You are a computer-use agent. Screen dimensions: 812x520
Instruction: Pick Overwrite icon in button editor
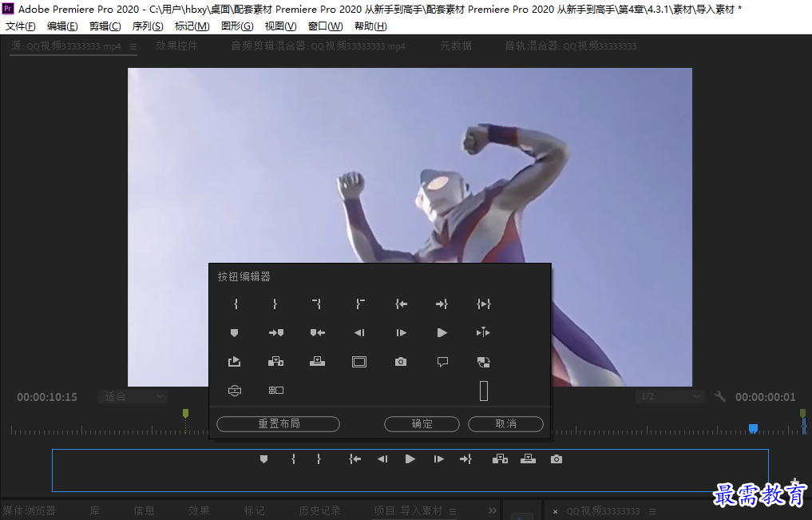318,362
